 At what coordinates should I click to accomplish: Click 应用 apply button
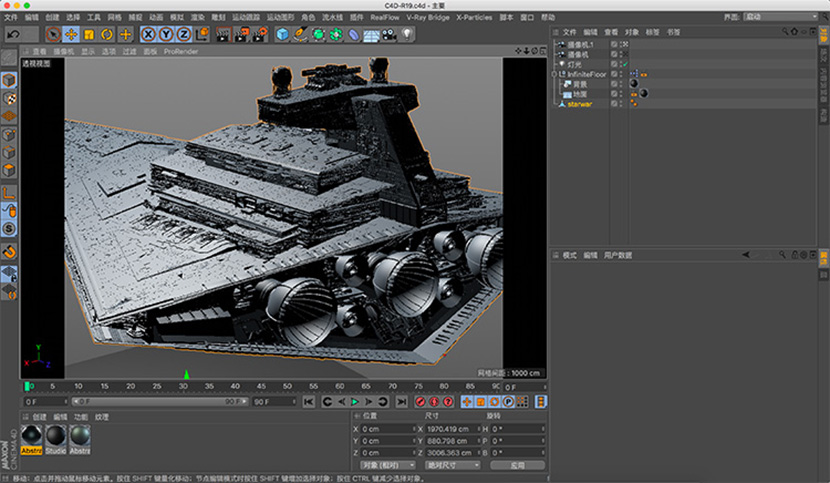click(517, 465)
